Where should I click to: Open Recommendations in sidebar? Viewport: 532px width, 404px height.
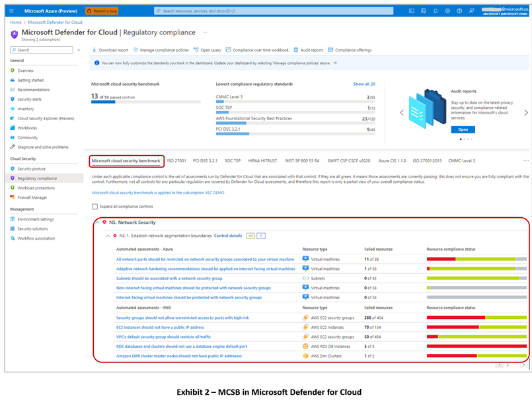coord(33,90)
